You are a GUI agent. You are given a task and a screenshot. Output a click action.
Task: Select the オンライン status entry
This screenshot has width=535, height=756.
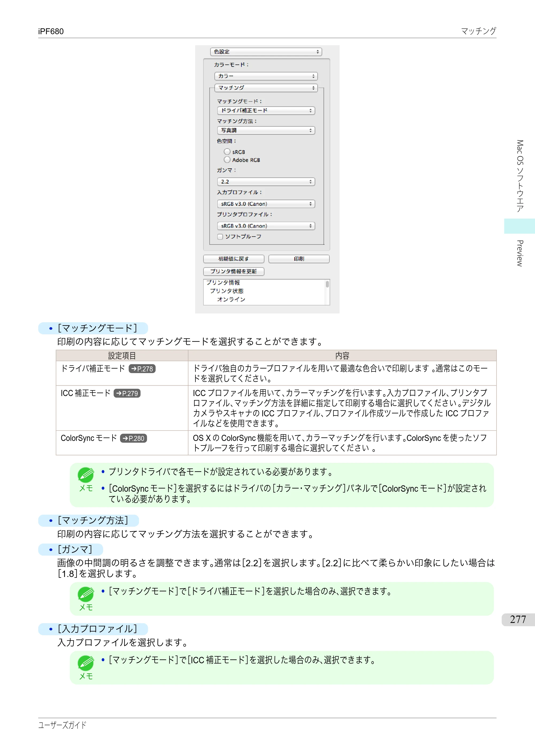pos(231,299)
